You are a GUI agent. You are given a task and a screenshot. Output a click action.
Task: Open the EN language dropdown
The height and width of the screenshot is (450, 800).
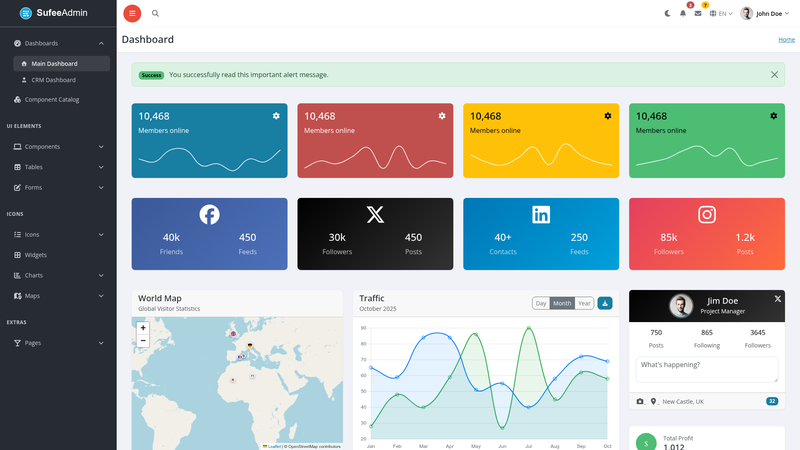pos(721,14)
